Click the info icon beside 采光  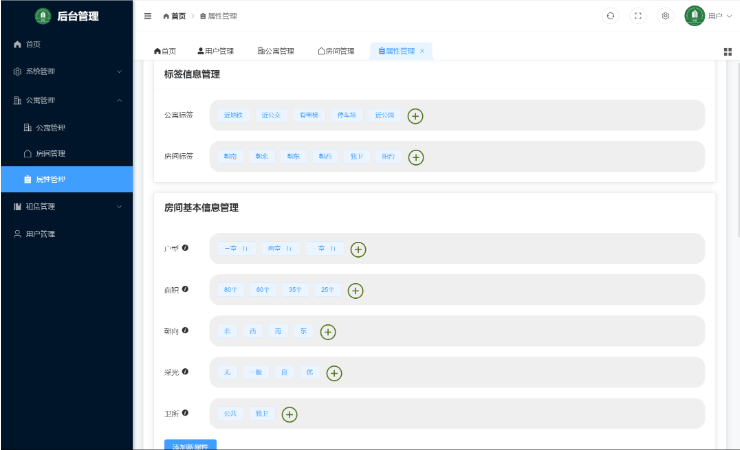point(185,371)
